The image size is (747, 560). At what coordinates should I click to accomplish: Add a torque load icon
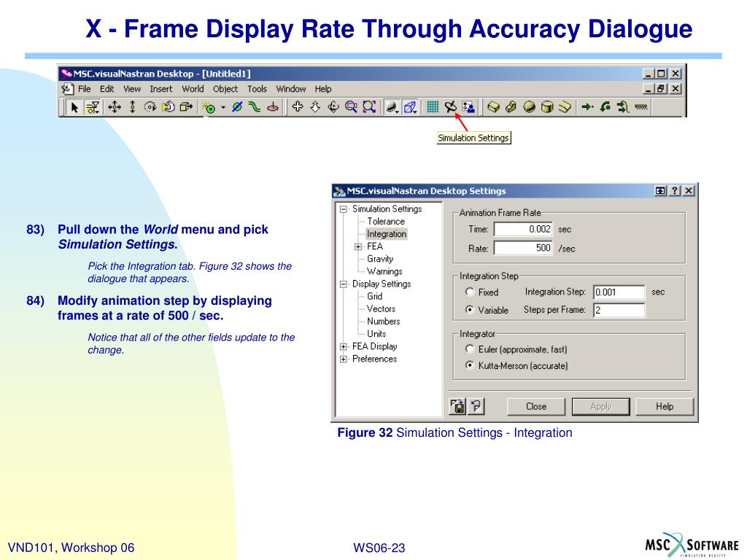(605, 107)
